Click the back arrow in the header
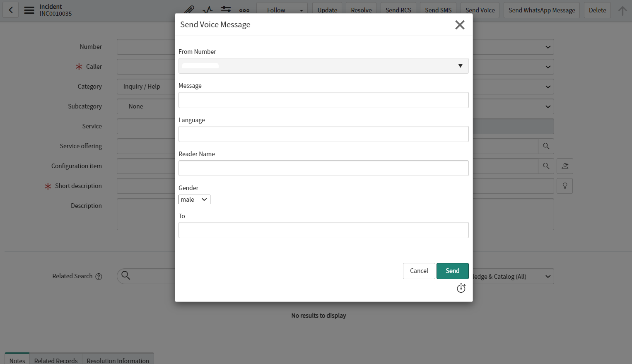632x364 pixels. click(11, 10)
